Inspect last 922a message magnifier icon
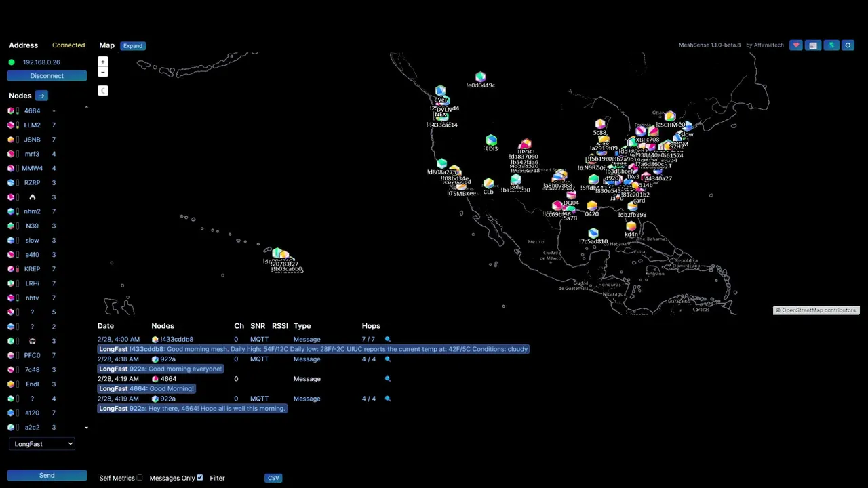The width and height of the screenshot is (868, 488). (388, 399)
